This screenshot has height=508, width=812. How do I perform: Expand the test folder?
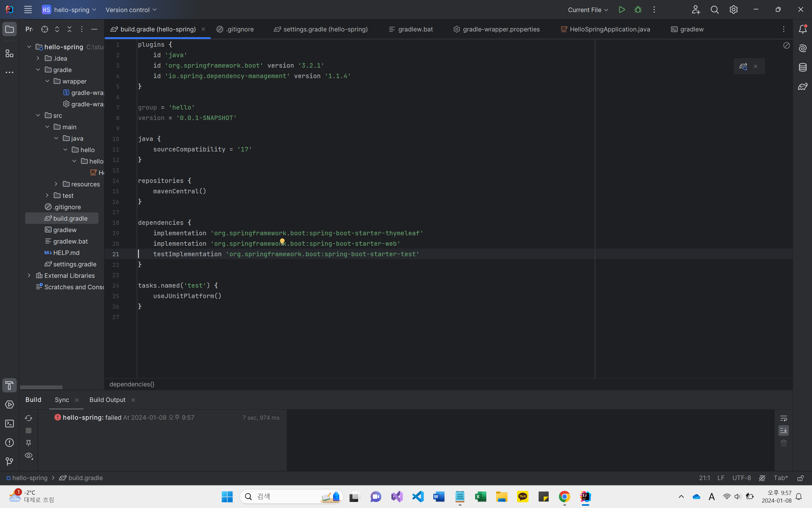47,195
